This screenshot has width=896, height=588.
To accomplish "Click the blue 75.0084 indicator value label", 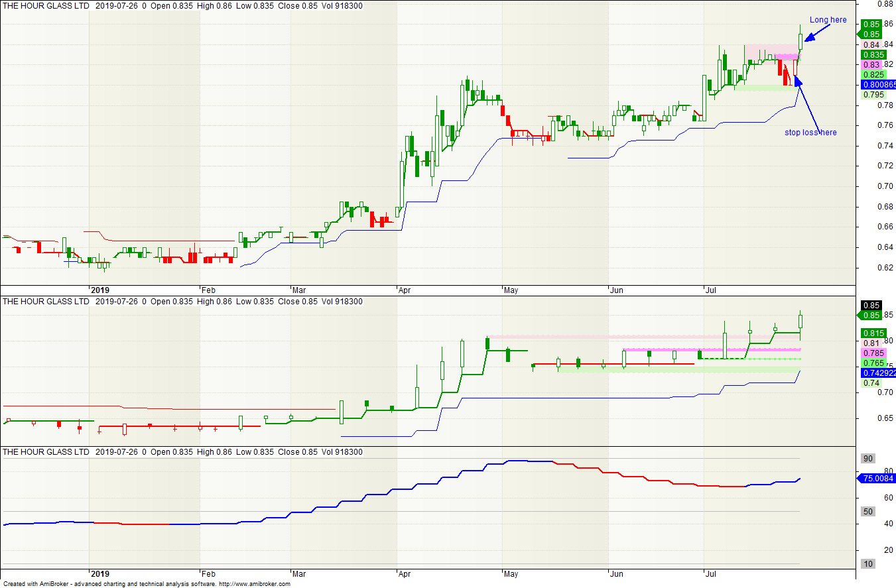I will [x=878, y=478].
